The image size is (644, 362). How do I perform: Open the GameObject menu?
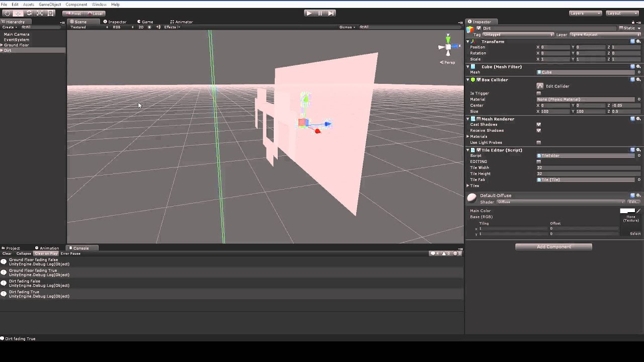tap(50, 5)
